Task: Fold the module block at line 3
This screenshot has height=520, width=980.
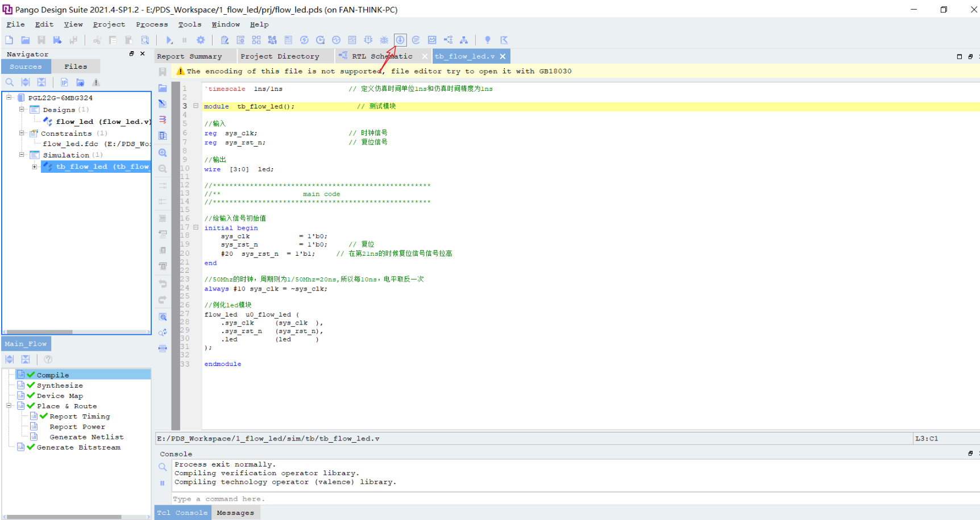Action: (196, 106)
